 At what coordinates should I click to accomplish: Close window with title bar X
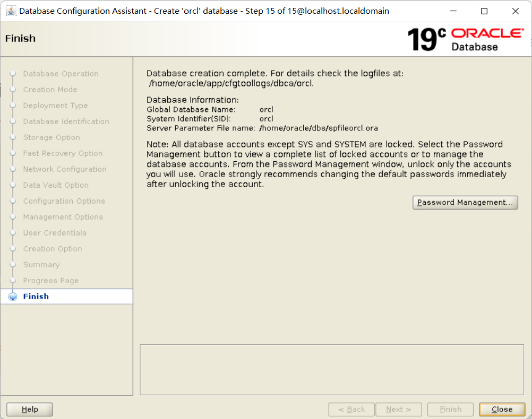pos(516,11)
